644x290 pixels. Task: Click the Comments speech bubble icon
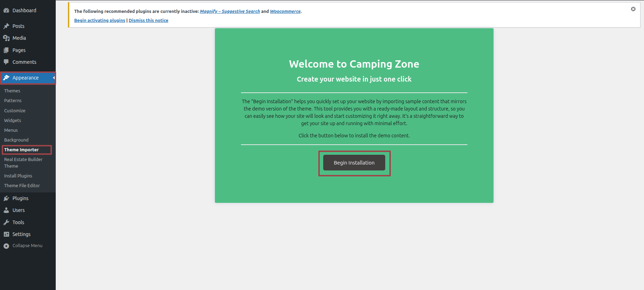tap(6, 62)
